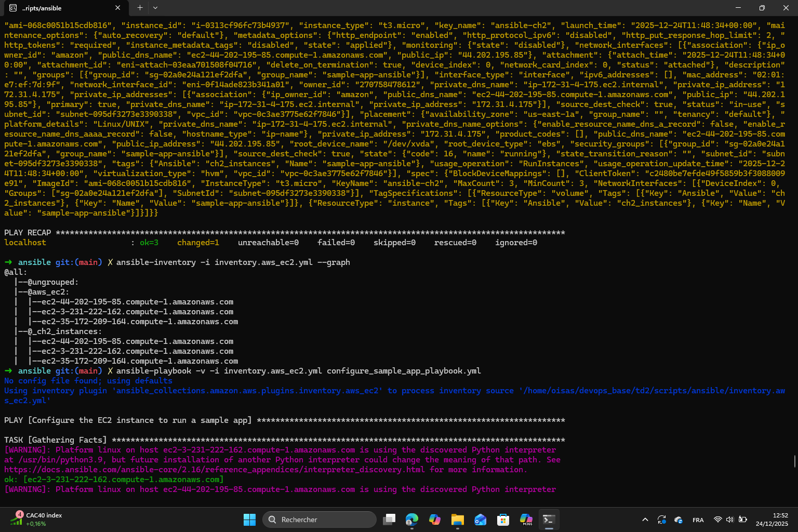The width and height of the screenshot is (798, 532).
Task: Open Microsoft 365 Copilot app
Action: click(x=526, y=520)
